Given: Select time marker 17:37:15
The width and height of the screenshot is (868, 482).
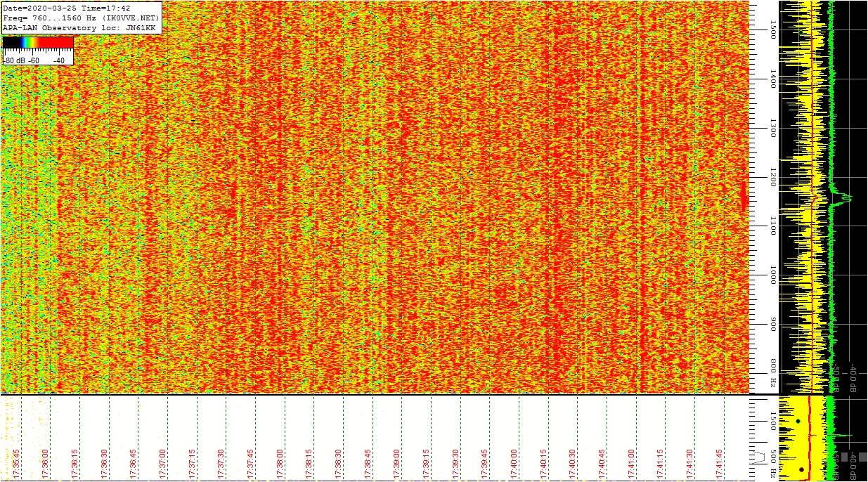Looking at the screenshot, I should pos(192,463).
